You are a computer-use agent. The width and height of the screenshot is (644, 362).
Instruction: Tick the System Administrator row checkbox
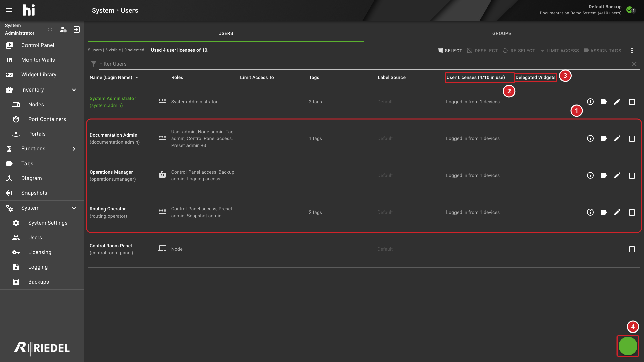[x=632, y=102]
